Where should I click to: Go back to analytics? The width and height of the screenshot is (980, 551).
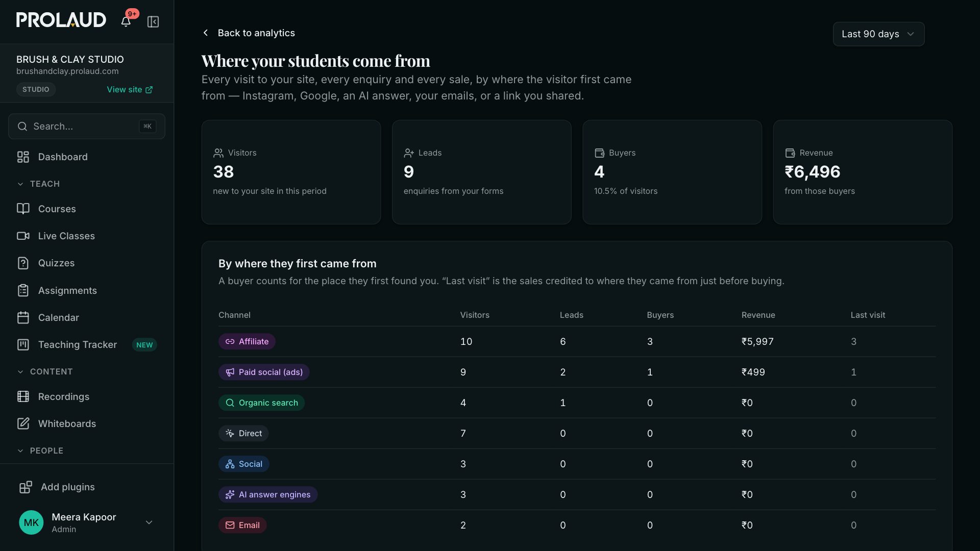click(249, 33)
